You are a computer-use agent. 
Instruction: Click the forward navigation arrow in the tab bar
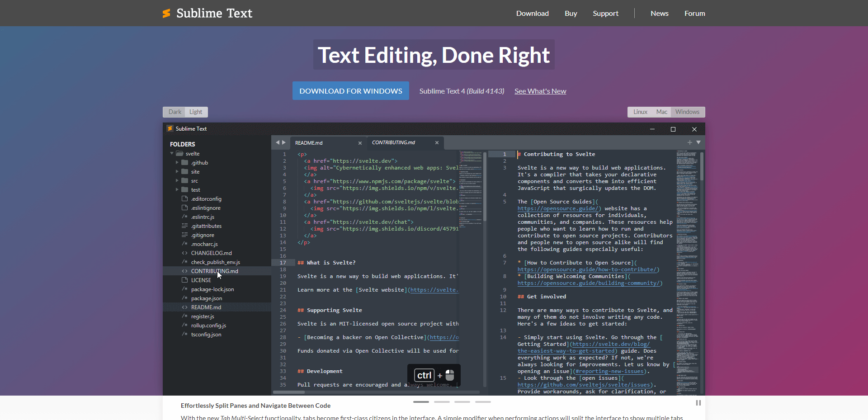point(284,142)
